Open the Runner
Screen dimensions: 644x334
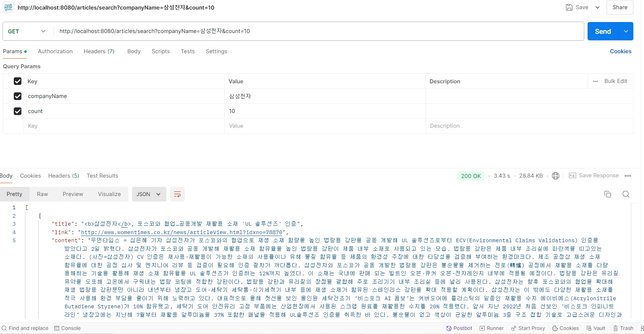(492, 328)
